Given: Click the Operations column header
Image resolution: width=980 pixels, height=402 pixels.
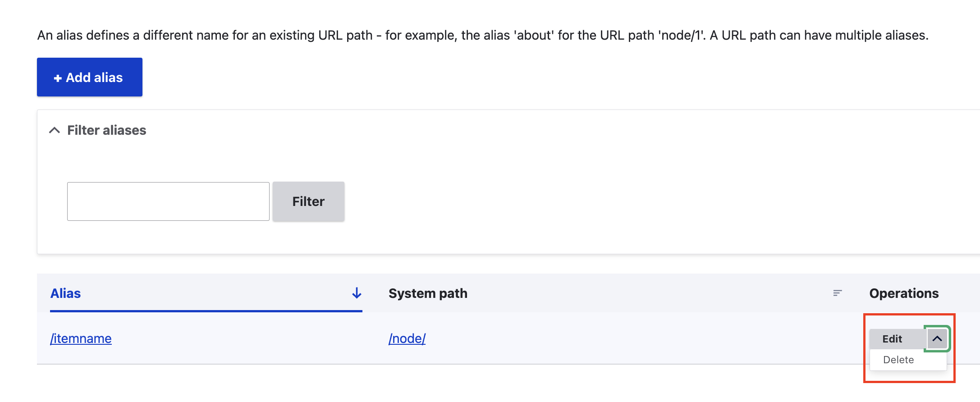Looking at the screenshot, I should click(904, 293).
